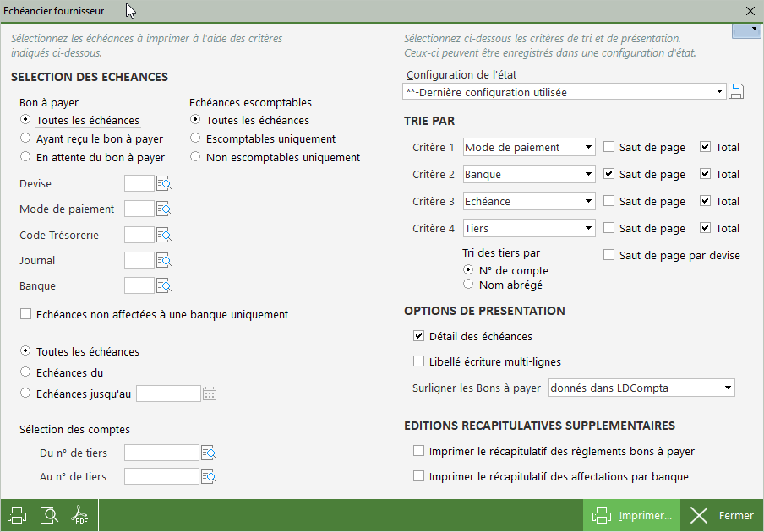Click the printer icon in the bottom toolbar
Image resolution: width=764 pixels, height=532 pixels.
point(17,515)
